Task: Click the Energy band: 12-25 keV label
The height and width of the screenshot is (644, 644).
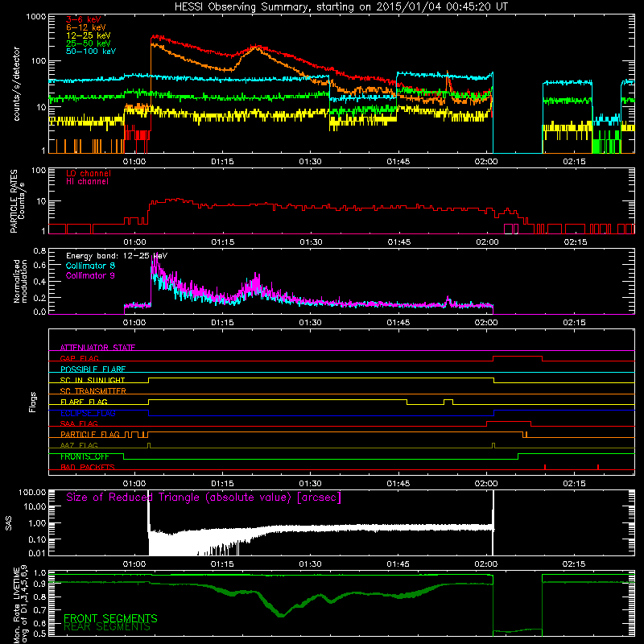Action: click(117, 256)
